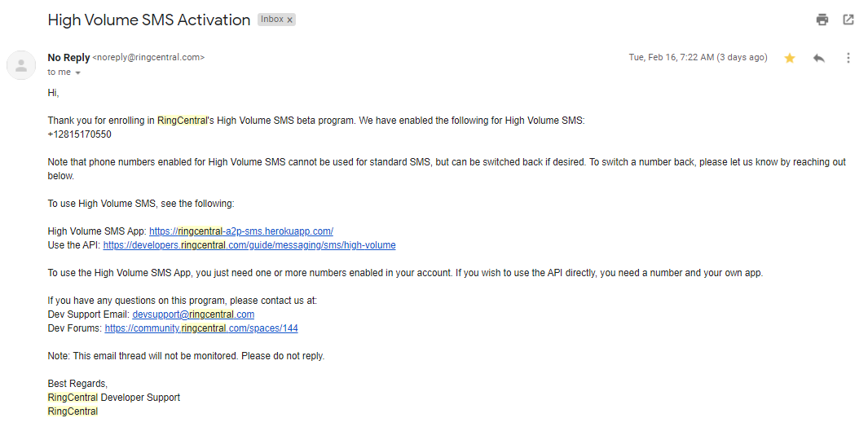Screen dimensions: 868x431
Task: Open the ringcentral-a2p-sms.herokuapp.com link
Action: pyautogui.click(x=240, y=231)
